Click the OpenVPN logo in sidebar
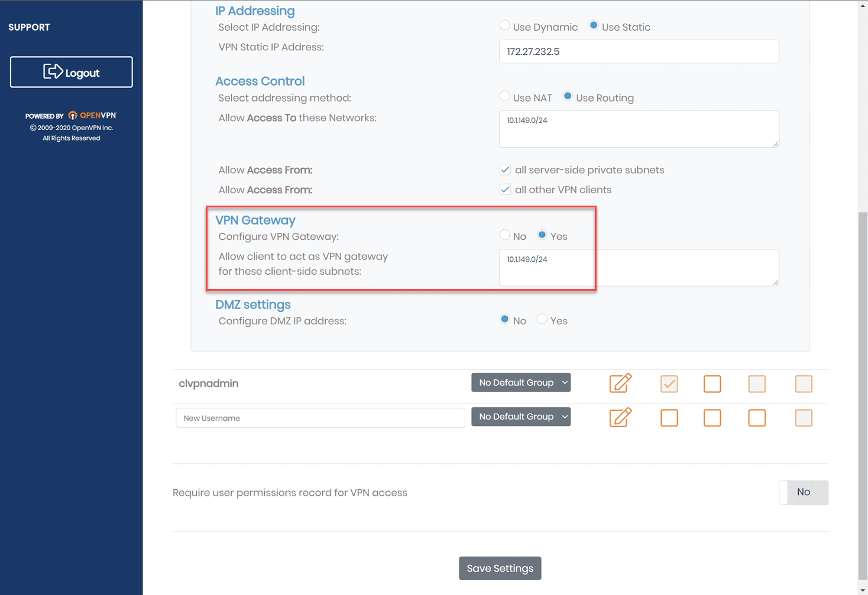The image size is (868, 595). point(92,115)
